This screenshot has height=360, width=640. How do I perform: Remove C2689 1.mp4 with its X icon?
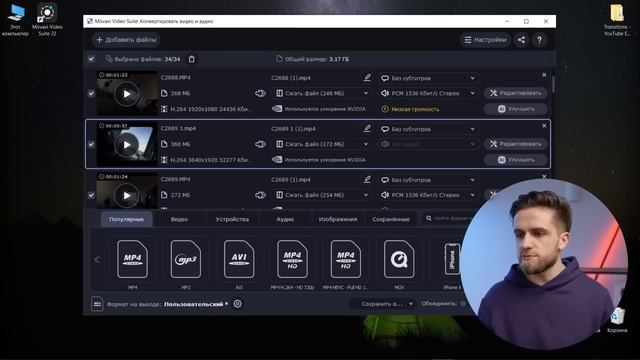point(544,126)
